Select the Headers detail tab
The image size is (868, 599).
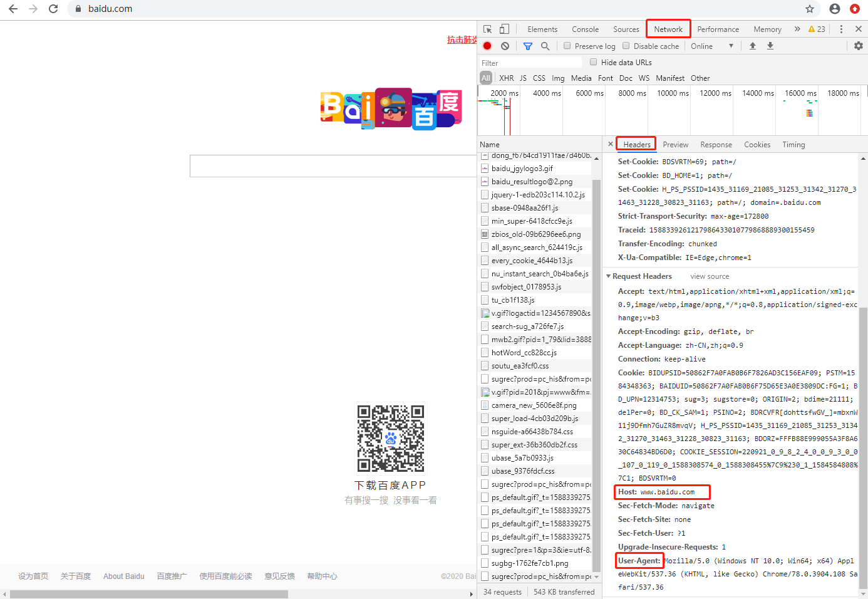point(637,145)
